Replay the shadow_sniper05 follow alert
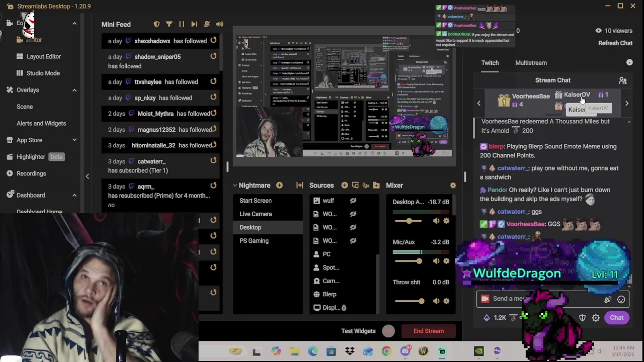Image resolution: width=644 pixels, height=362 pixels. point(213,56)
